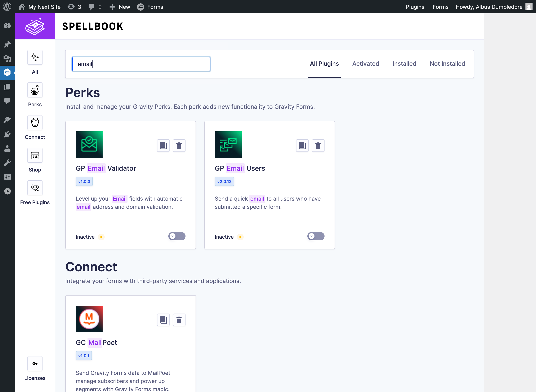This screenshot has width=536, height=392.
Task: Delete GC MailPoet with trash icon
Action: coord(179,320)
